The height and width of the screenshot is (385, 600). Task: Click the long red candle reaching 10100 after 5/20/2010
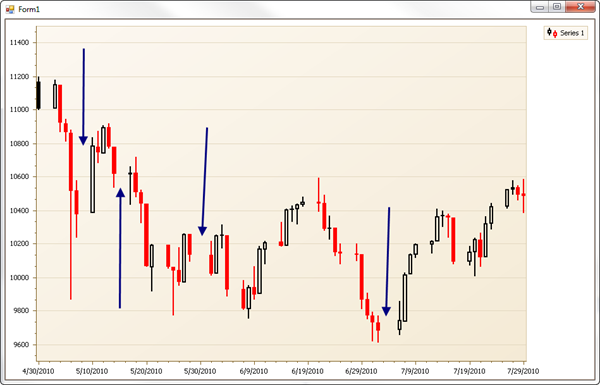click(146, 235)
